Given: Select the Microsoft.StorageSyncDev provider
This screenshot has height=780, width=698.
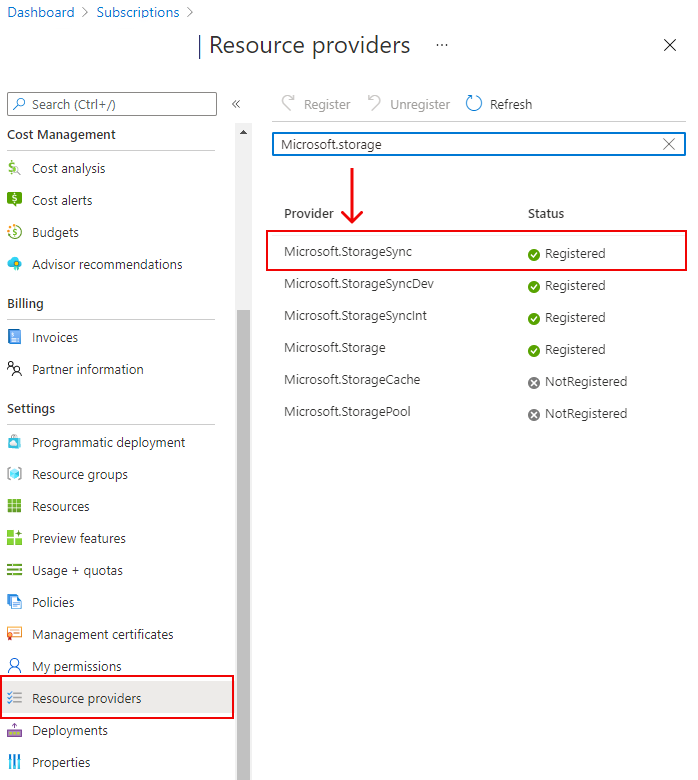Looking at the screenshot, I should pyautogui.click(x=359, y=284).
